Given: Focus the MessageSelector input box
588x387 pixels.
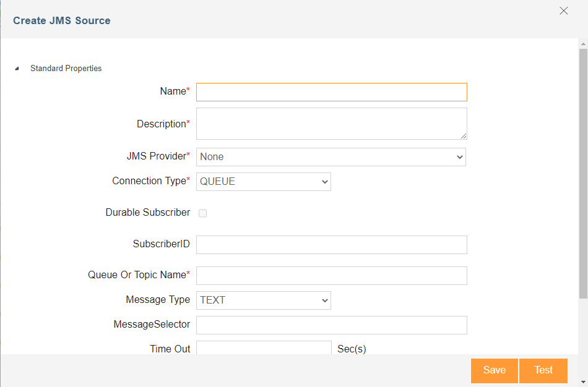Looking at the screenshot, I should [331, 325].
